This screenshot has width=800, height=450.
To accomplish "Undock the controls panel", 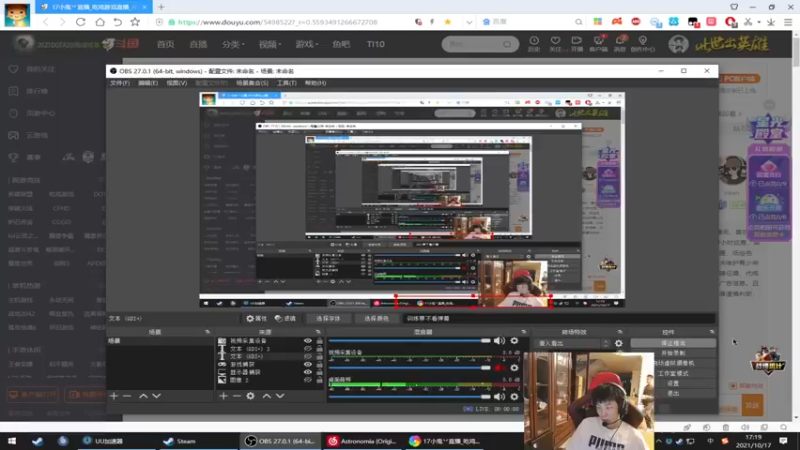I will 712,332.
